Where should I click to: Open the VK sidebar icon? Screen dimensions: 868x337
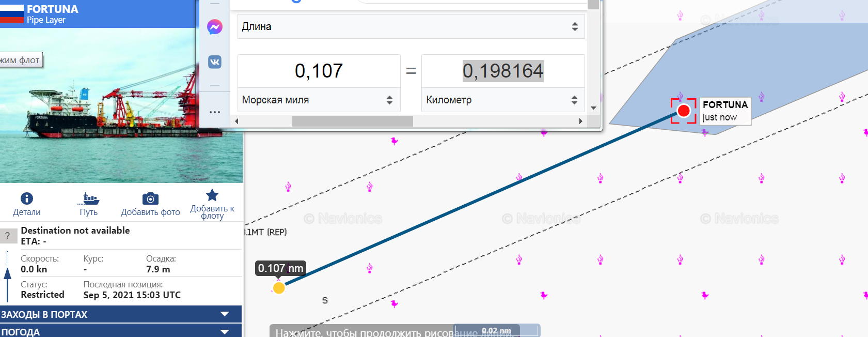pos(215,62)
